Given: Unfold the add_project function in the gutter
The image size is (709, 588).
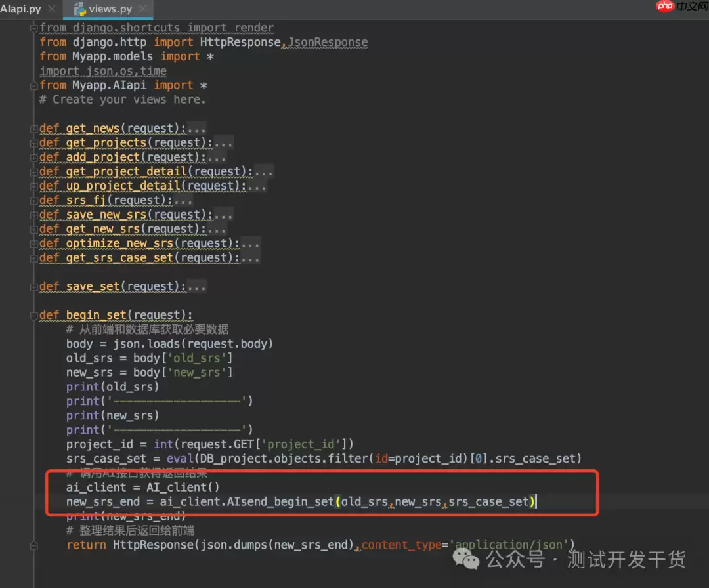Looking at the screenshot, I should 33,157.
